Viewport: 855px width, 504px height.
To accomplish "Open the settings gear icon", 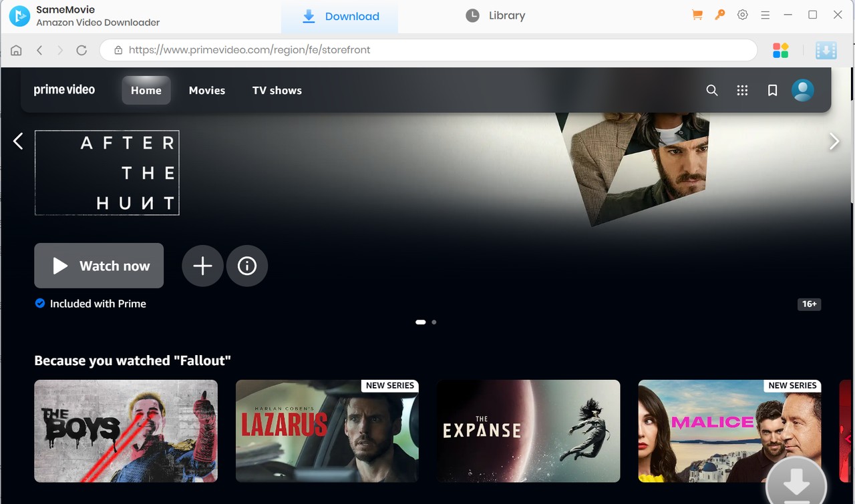I will 742,15.
